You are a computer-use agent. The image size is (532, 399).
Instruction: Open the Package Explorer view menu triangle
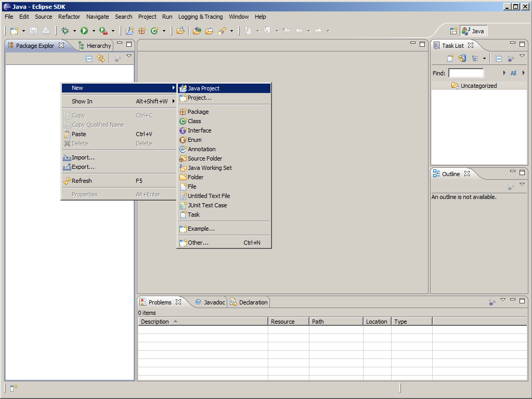tap(129, 56)
